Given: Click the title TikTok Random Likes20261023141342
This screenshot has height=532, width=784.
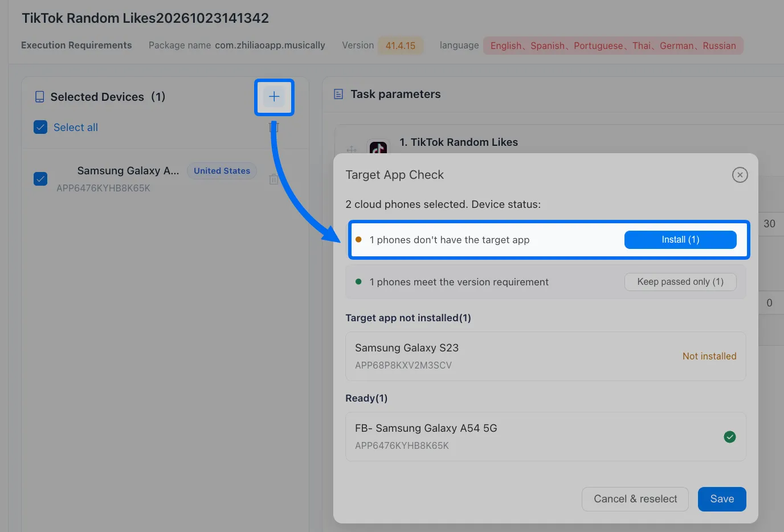Looking at the screenshot, I should (145, 18).
